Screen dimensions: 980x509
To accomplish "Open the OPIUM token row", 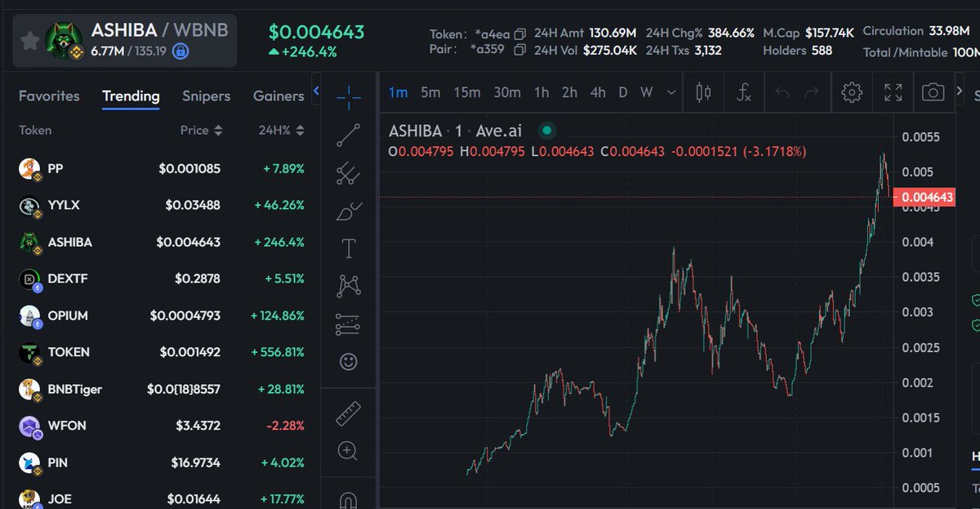I will click(162, 315).
